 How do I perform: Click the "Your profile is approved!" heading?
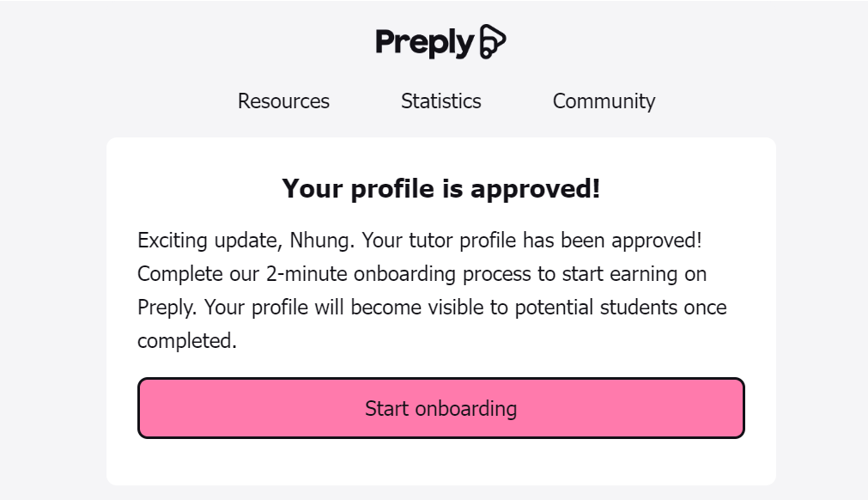coord(440,189)
